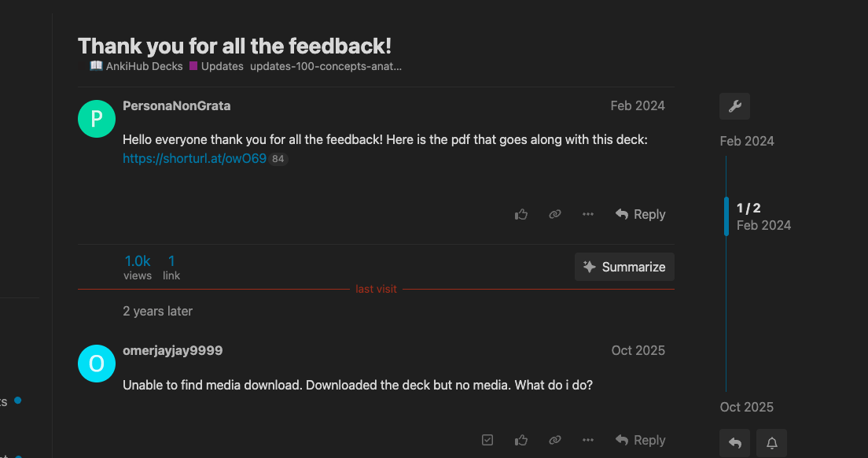
Task: Show more actions on PersonaNonGrata's post
Action: click(588, 214)
